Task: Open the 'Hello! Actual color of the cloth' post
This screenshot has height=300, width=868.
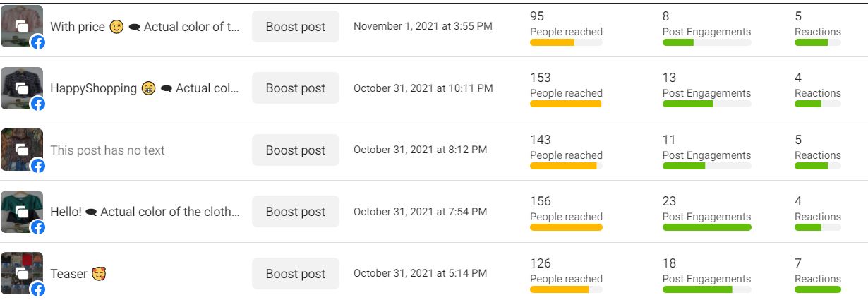Action: click(x=145, y=212)
